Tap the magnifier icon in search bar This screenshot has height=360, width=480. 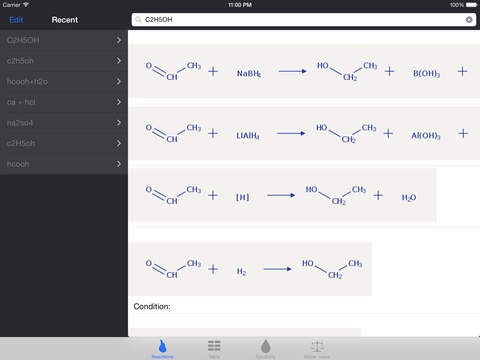[138, 20]
